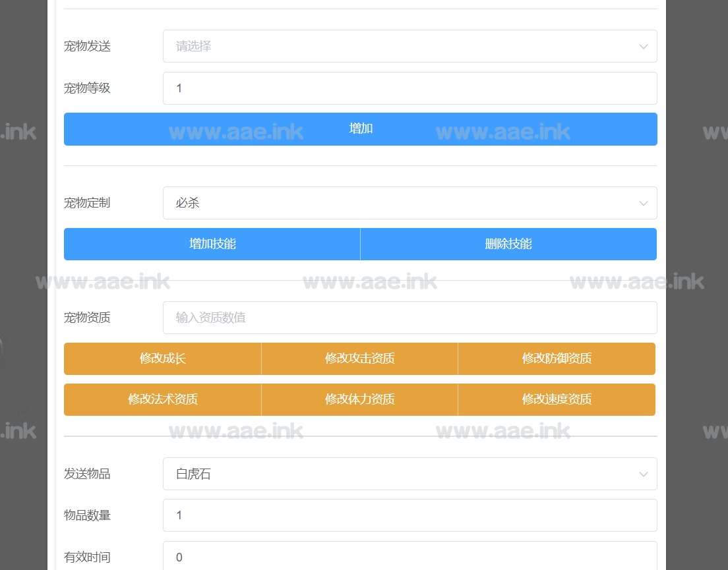Click the 有效时间 input field
Image resolution: width=728 pixels, height=570 pixels.
coord(409,556)
